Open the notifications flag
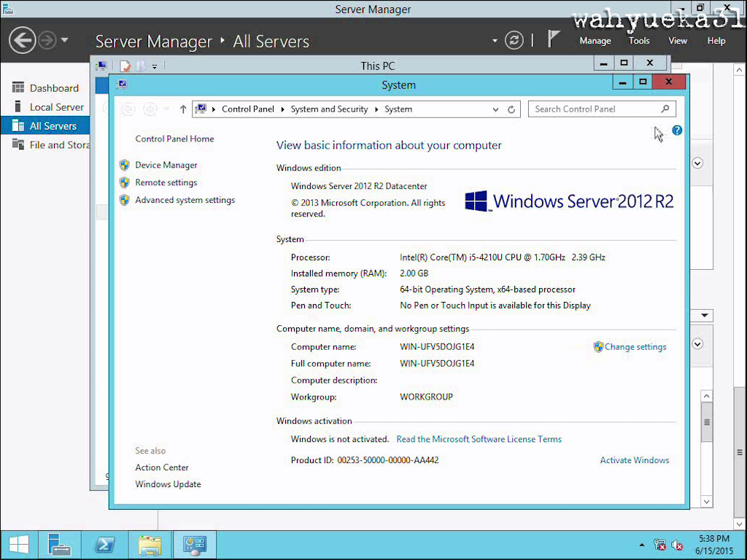 (552, 39)
